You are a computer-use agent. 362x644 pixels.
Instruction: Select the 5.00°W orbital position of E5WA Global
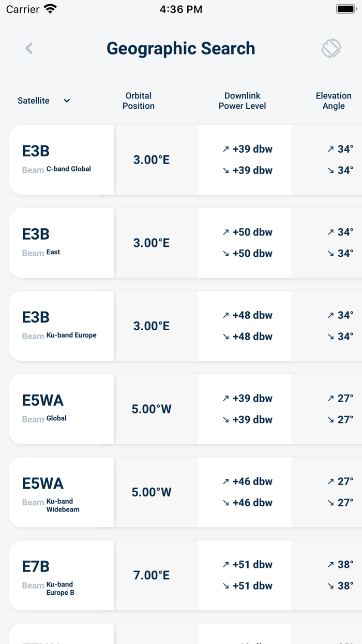point(151,409)
